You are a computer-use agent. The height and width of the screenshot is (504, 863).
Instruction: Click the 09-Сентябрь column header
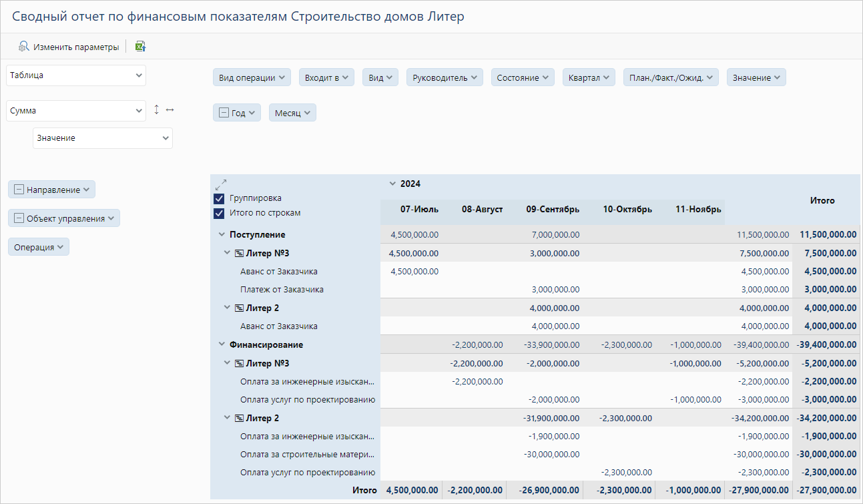coord(552,209)
